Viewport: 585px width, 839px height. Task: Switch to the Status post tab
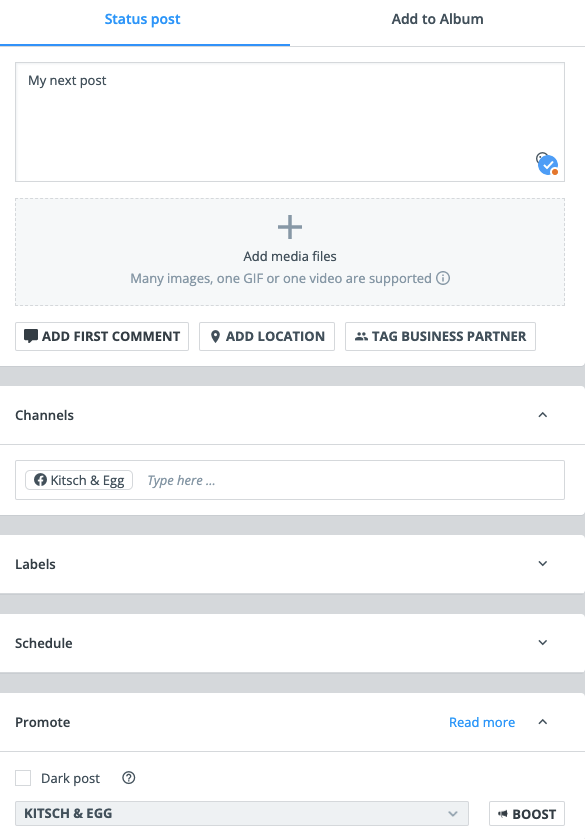tap(142, 19)
